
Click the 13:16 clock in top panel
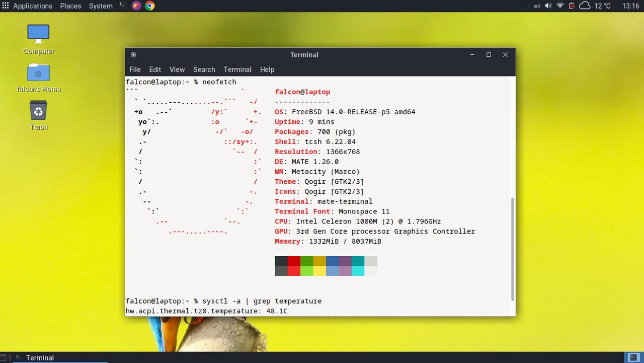630,6
